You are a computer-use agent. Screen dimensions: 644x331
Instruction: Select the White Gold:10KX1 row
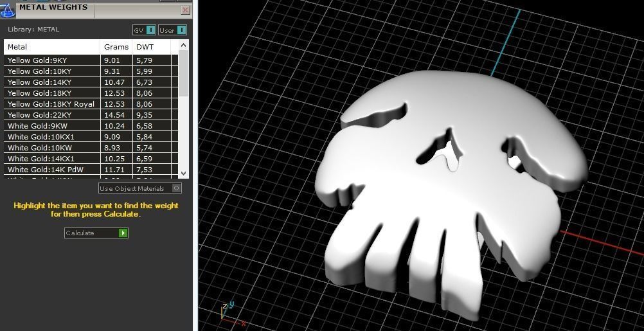click(91, 137)
